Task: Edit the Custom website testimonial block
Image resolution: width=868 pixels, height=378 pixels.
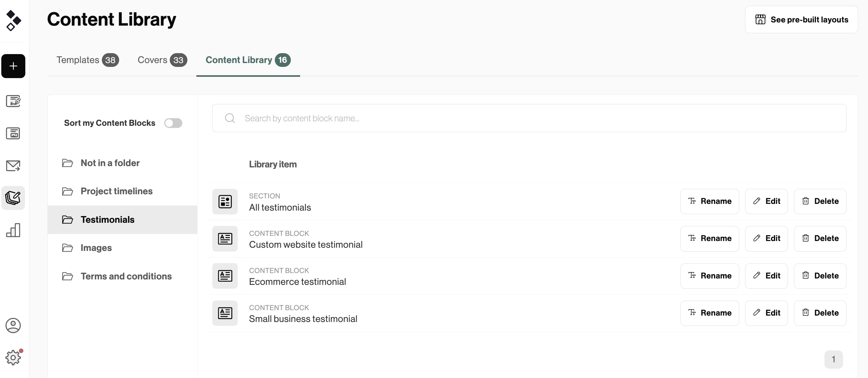Action: [766, 239]
